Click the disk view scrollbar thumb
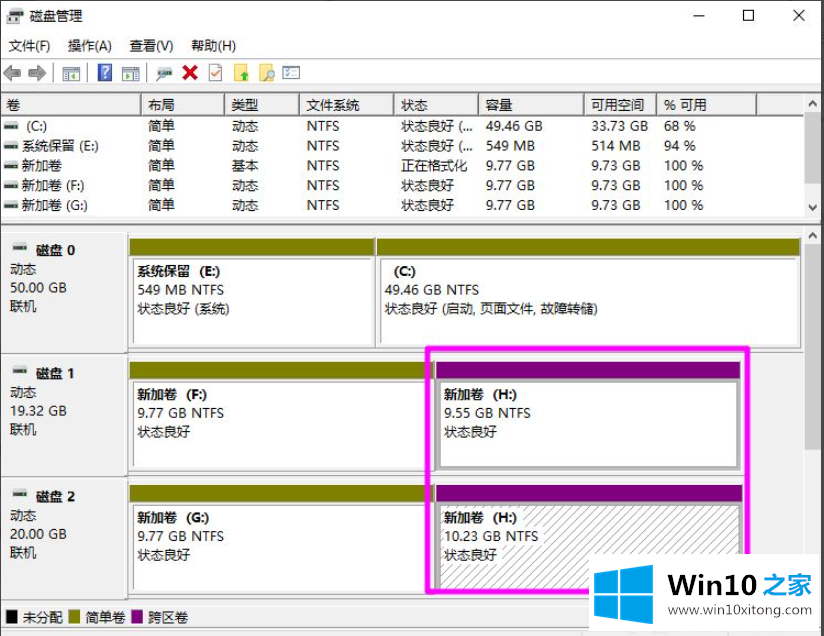The image size is (824, 636). pos(812,347)
